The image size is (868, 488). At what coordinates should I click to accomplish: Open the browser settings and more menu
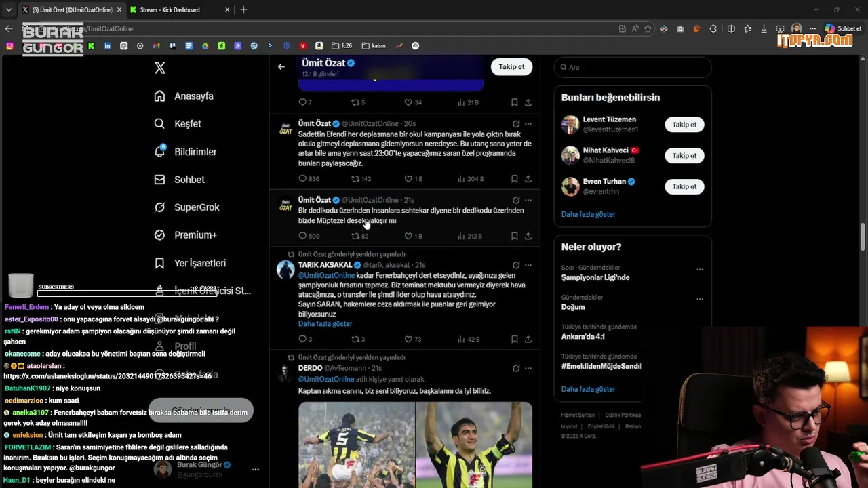(812, 28)
